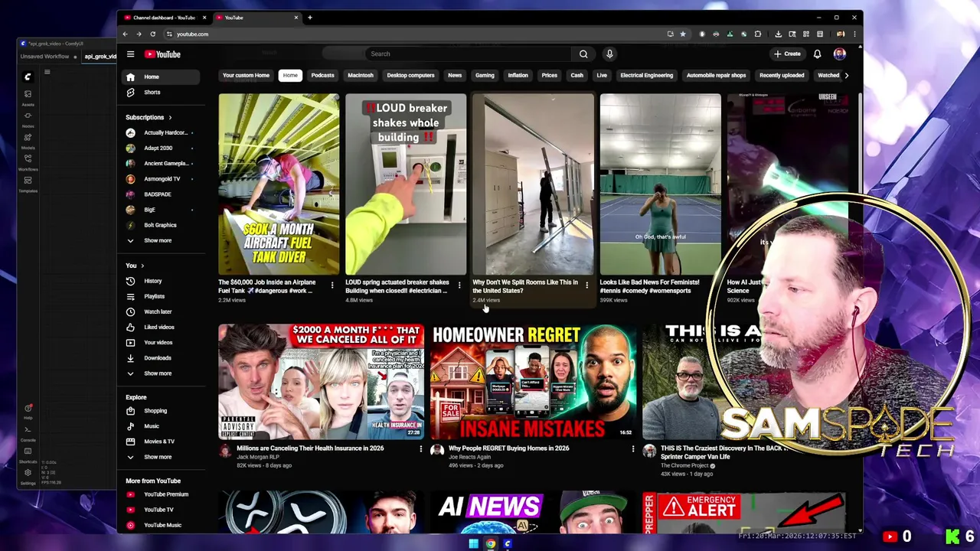Open ComfyUI Models panel
The height and width of the screenshot is (551, 980).
28,140
